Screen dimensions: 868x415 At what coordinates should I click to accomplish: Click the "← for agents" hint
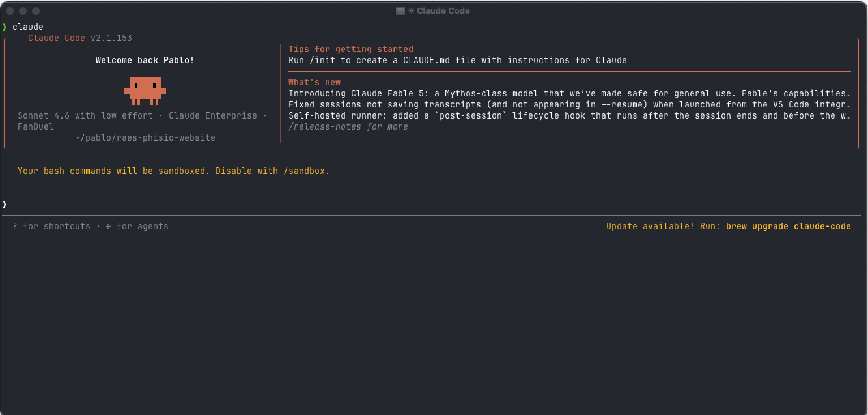[x=137, y=227]
